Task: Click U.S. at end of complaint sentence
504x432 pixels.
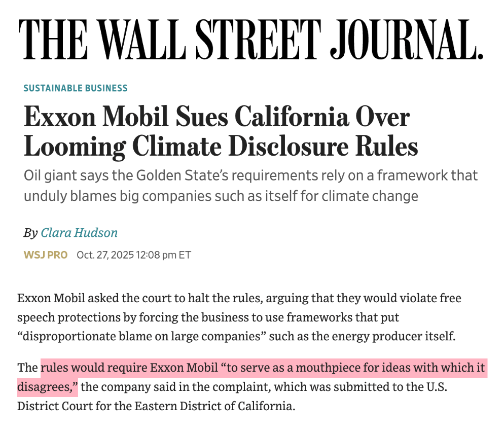Action: click(438, 387)
